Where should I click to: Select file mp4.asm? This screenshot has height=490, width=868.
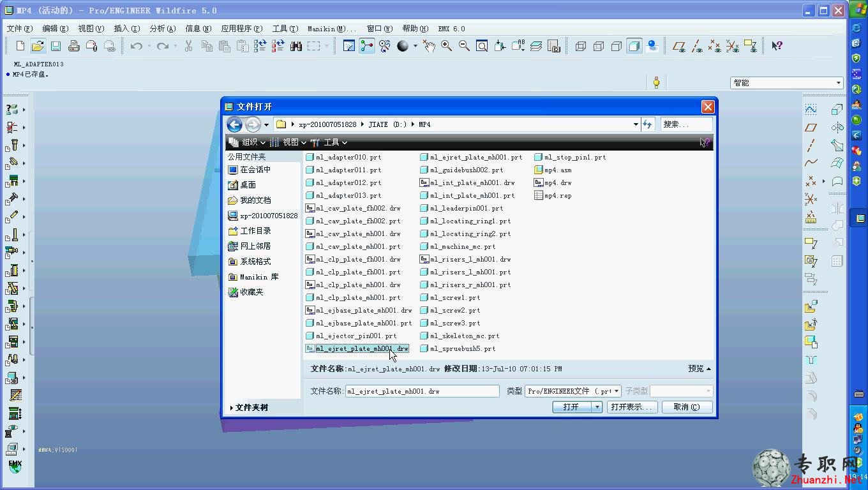click(x=553, y=170)
